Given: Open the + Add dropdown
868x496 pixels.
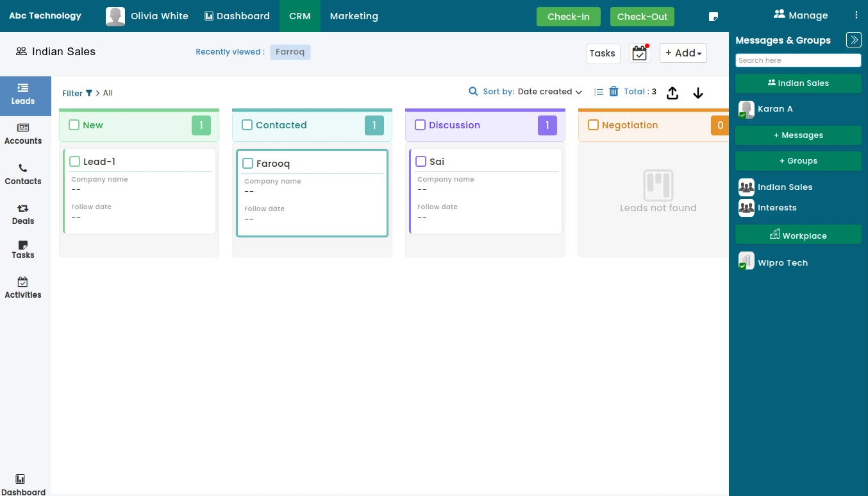Looking at the screenshot, I should (683, 53).
